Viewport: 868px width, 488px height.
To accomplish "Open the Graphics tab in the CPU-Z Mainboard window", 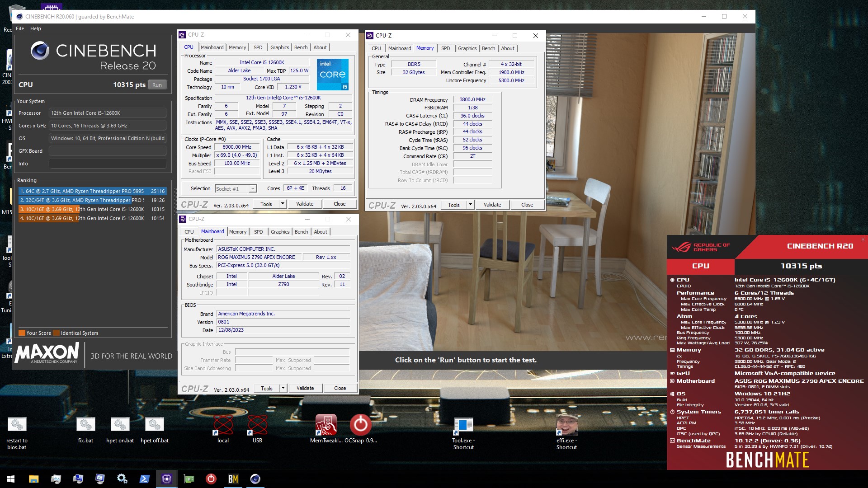I will [x=280, y=232].
